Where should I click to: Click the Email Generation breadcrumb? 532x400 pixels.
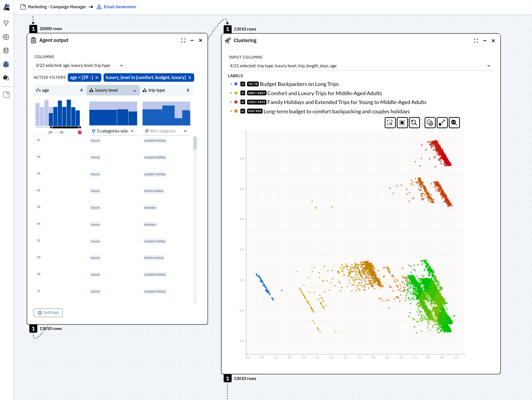coord(120,7)
